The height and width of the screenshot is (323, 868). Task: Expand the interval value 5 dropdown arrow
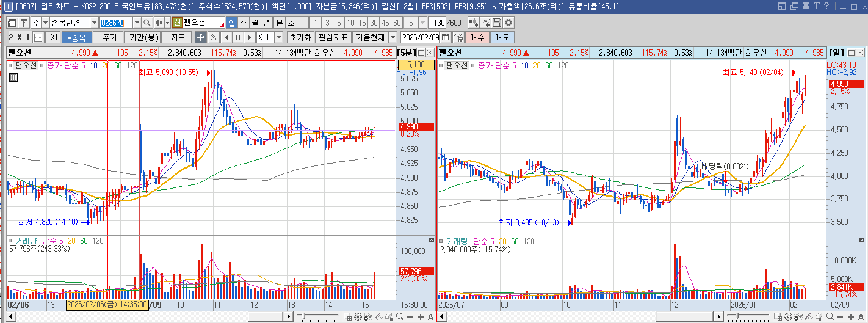click(422, 23)
